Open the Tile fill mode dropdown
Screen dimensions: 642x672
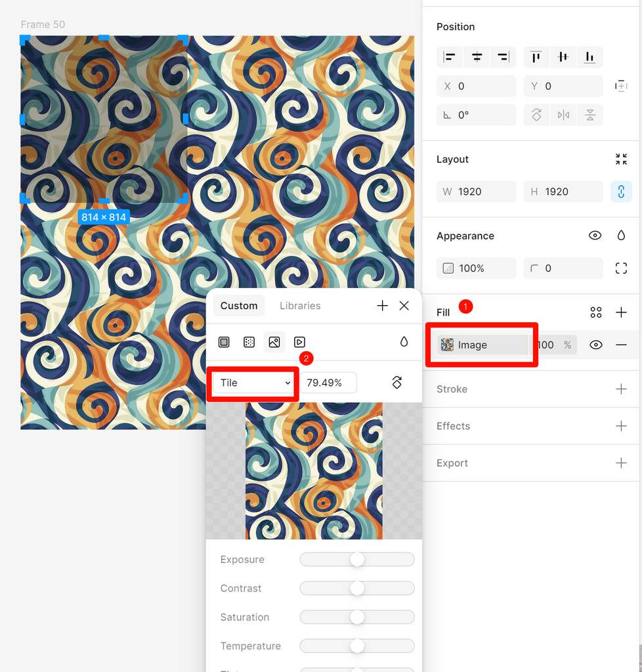(x=255, y=383)
